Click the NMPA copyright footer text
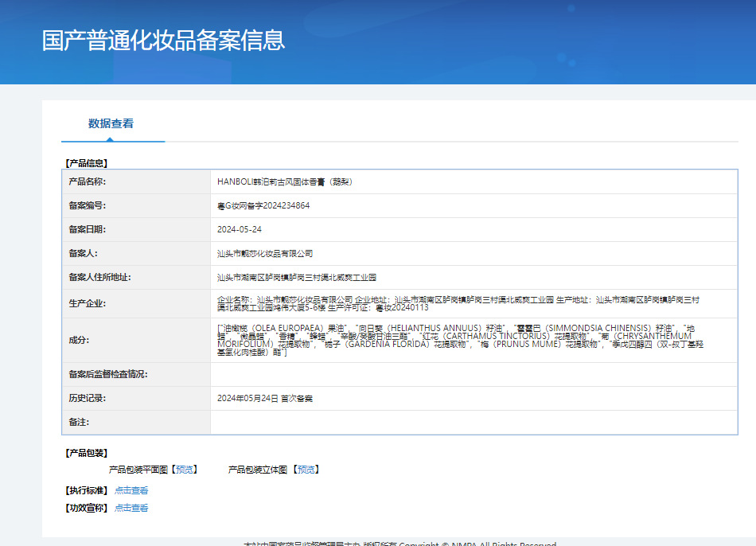756x546 pixels. point(399,544)
